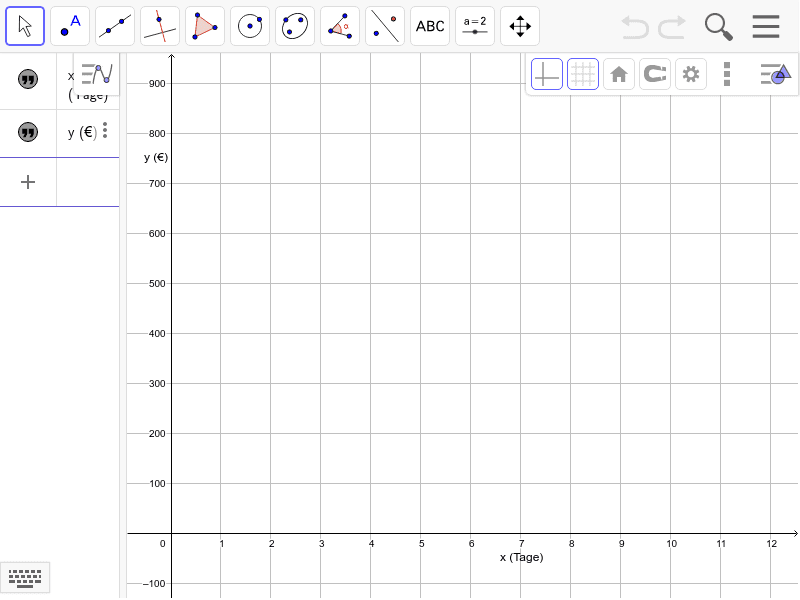The height and width of the screenshot is (600, 800).
Task: Open the virtual keyboard
Action: click(x=25, y=578)
